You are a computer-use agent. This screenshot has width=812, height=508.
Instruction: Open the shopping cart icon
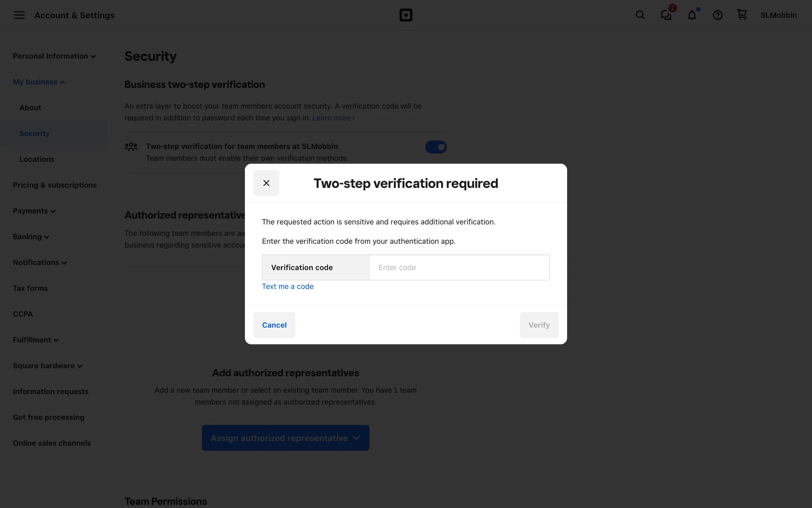742,15
